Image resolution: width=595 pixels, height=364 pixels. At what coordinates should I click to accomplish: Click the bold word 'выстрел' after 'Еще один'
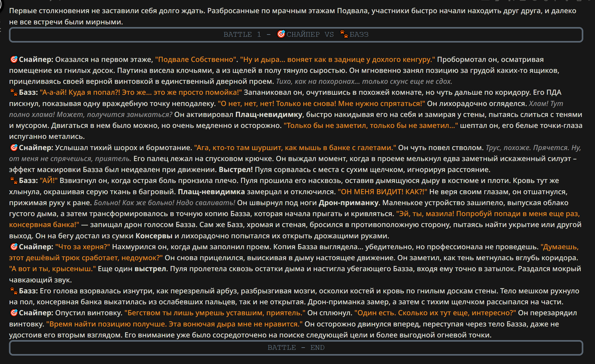[x=150, y=269]
